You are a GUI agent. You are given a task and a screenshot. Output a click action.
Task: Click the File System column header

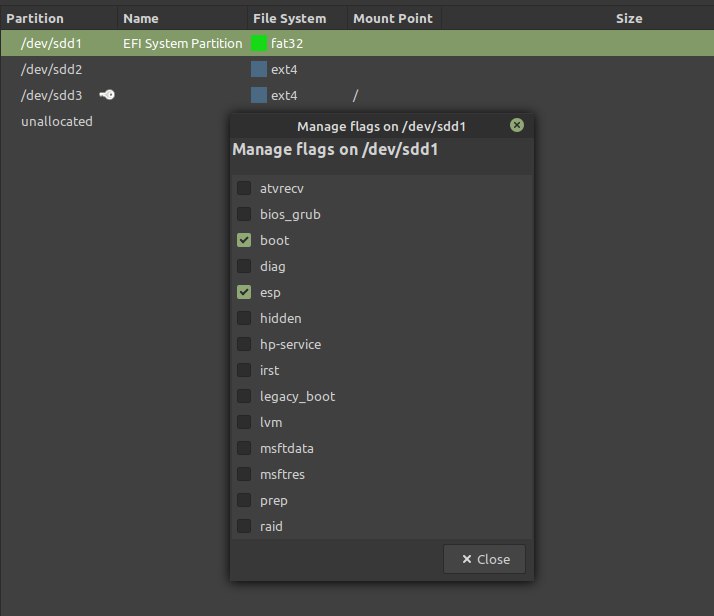pos(297,18)
